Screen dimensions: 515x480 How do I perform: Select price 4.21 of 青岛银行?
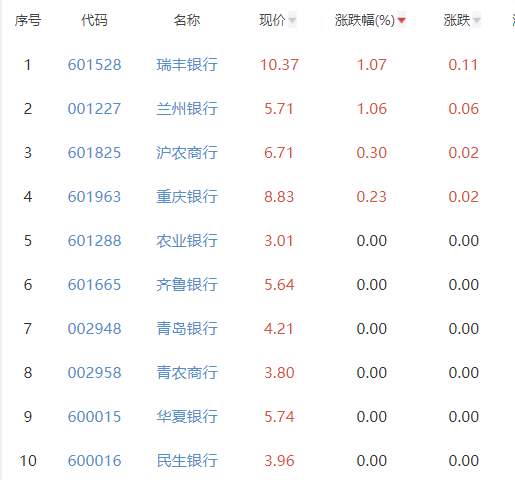pyautogui.click(x=279, y=329)
